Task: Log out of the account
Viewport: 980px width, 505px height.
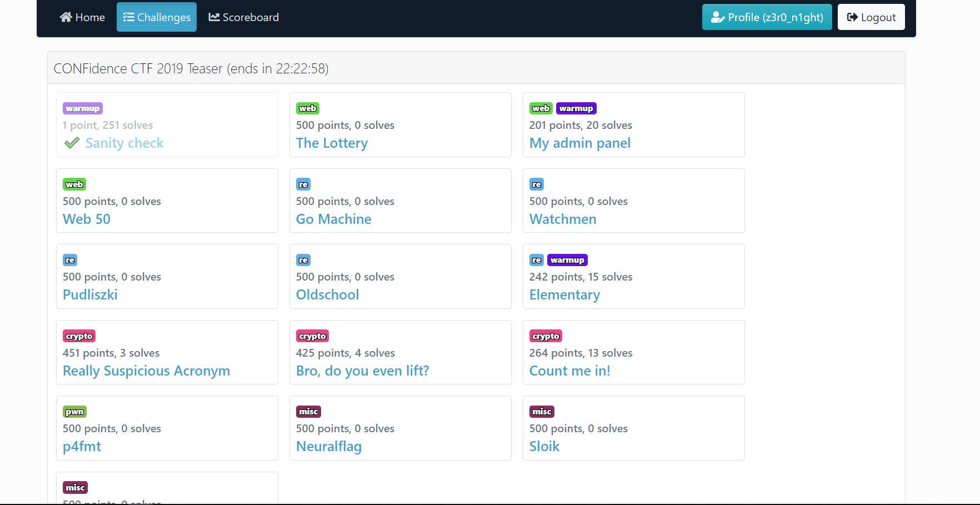Action: pos(871,17)
